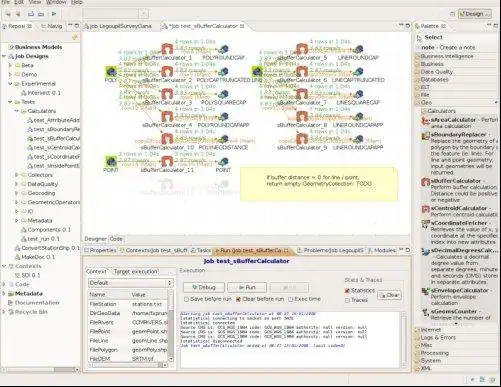Viewport: 501px width, 387px height.
Task: Enable the Save before run checkbox
Action: (x=187, y=299)
